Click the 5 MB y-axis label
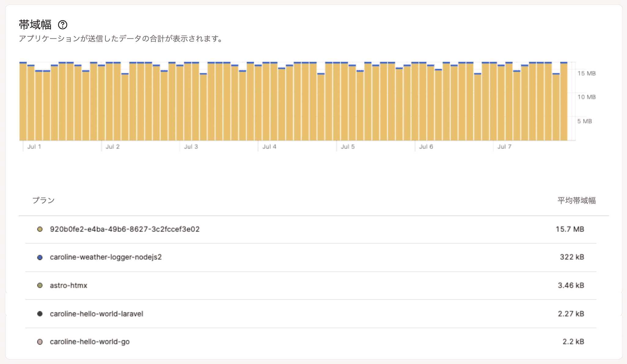This screenshot has height=364, width=627. coord(585,121)
